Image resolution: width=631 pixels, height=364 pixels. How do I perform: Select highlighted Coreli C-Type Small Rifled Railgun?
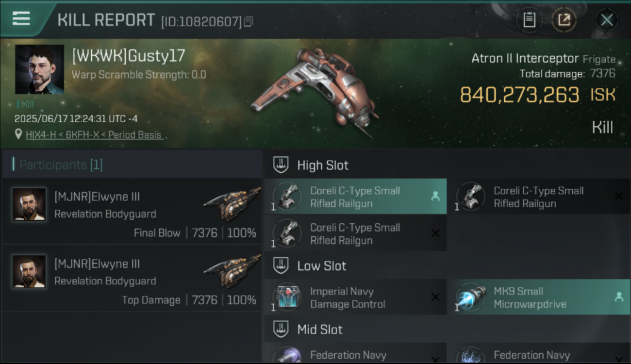coord(356,197)
